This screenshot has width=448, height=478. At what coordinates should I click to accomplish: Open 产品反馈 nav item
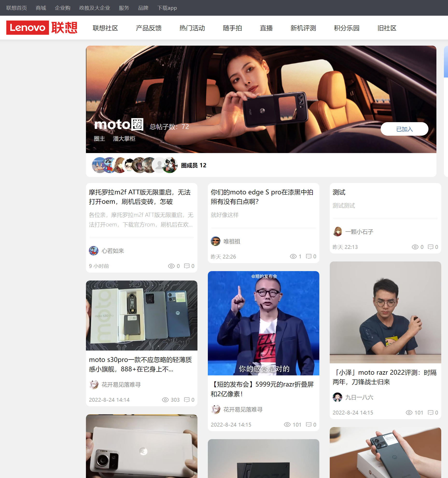pos(149,28)
